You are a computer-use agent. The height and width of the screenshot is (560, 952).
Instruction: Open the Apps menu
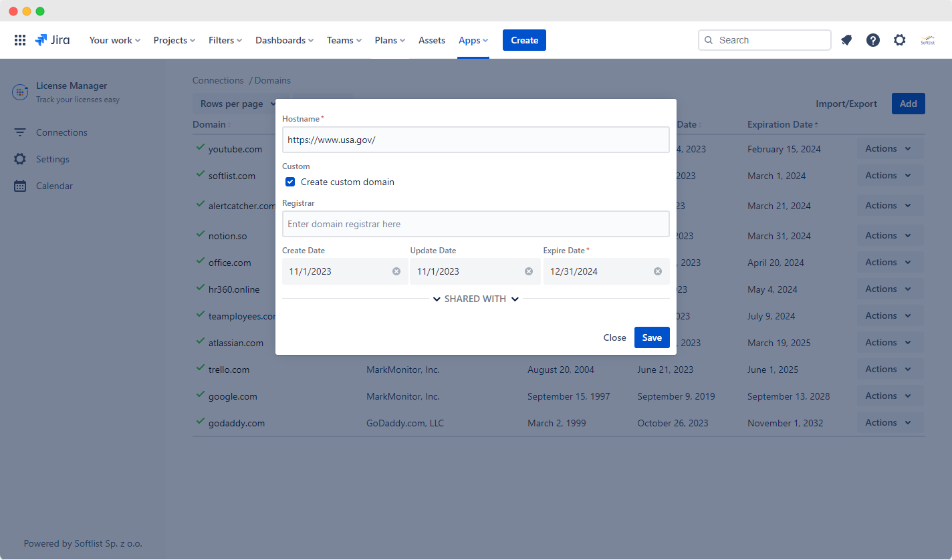[473, 40]
